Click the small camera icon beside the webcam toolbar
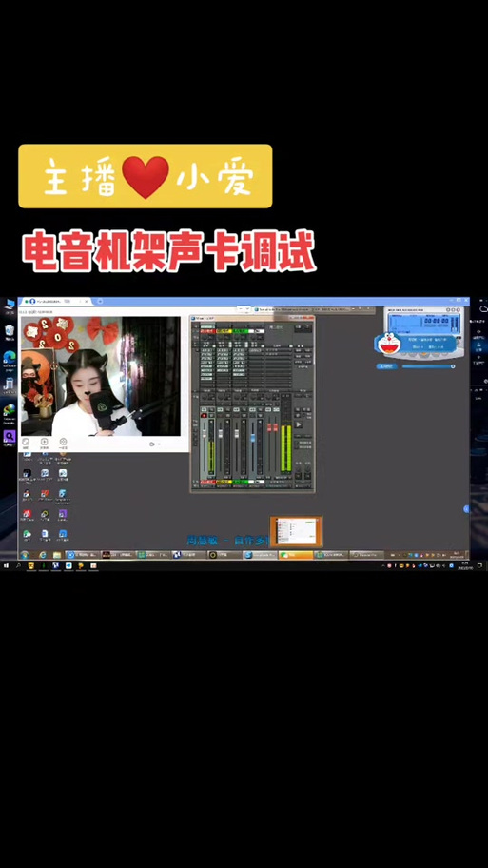Viewport: 488px width, 868px height. [x=151, y=444]
